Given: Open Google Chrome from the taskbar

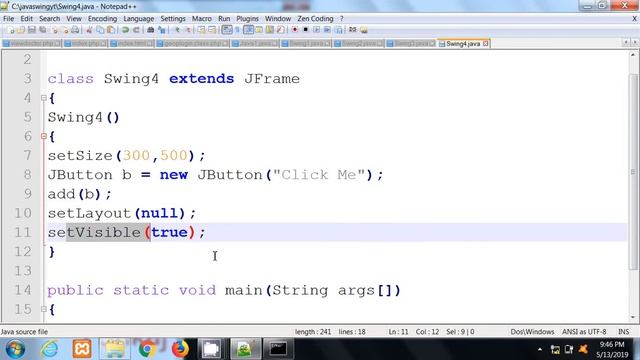Looking at the screenshot, I should click(x=147, y=349).
